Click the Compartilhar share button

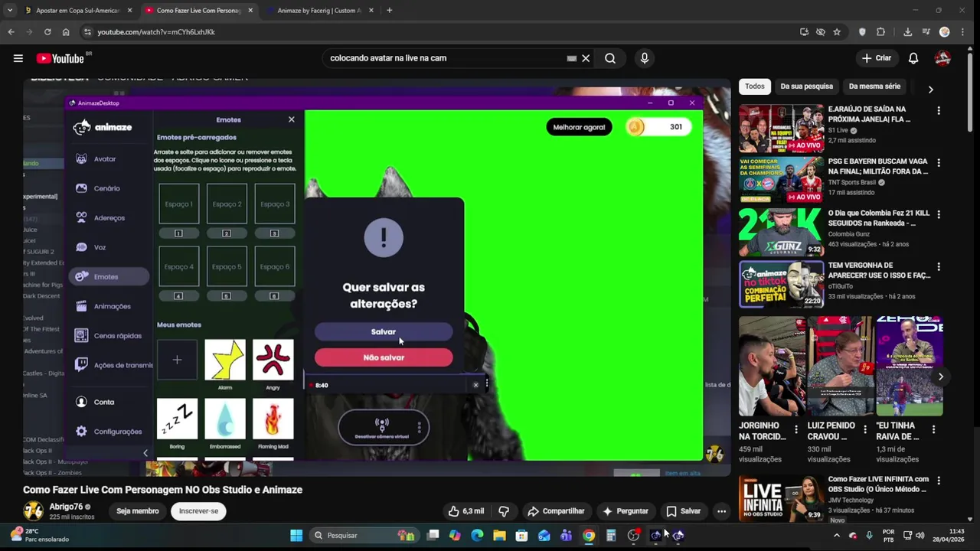pyautogui.click(x=557, y=511)
